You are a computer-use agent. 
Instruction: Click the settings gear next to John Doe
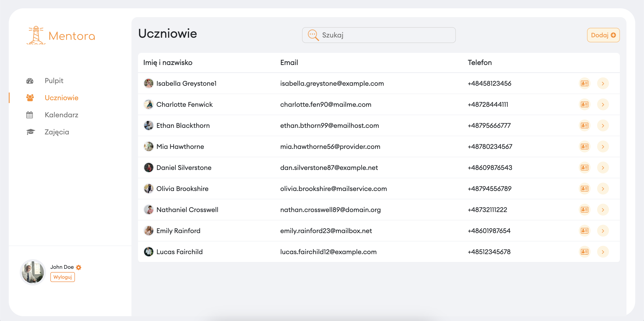pos(78,267)
